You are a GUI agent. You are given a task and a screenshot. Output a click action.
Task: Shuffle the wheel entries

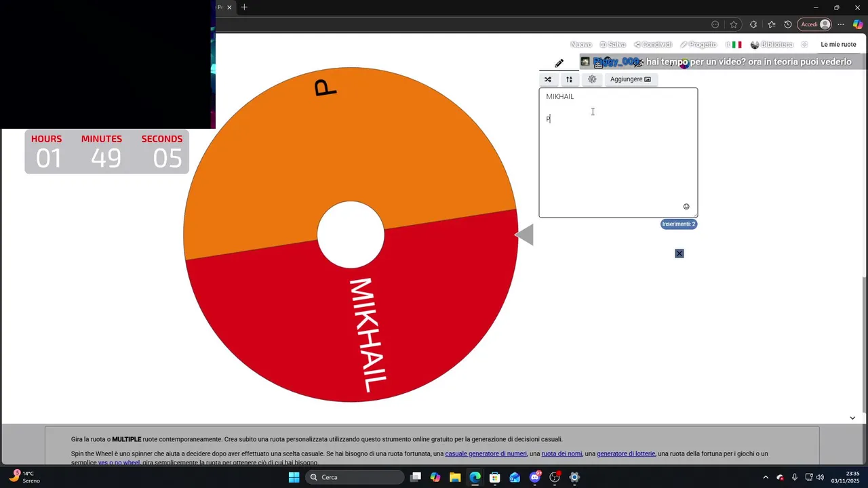pos(548,79)
